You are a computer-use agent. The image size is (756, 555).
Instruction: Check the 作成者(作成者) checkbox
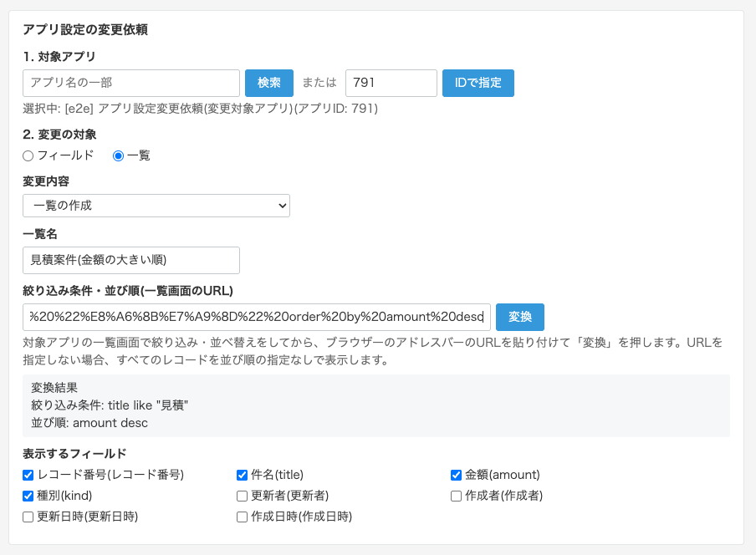click(x=456, y=496)
